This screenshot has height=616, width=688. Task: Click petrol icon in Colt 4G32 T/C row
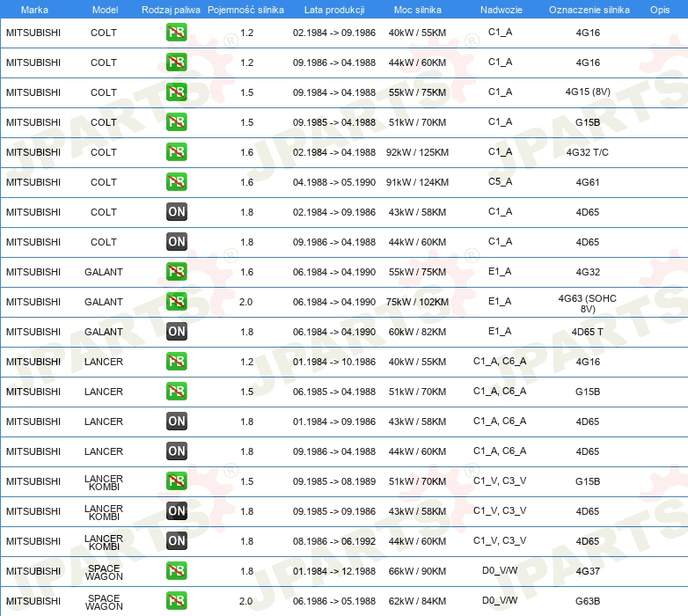[176, 151]
